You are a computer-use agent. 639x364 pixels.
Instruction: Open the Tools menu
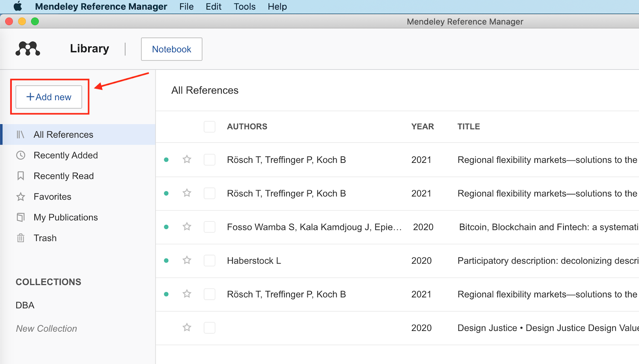(244, 7)
